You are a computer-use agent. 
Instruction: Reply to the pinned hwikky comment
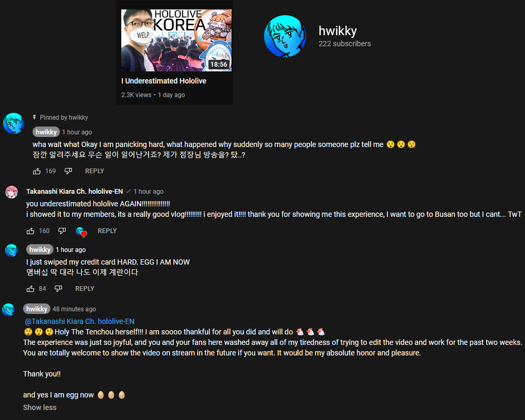(94, 171)
